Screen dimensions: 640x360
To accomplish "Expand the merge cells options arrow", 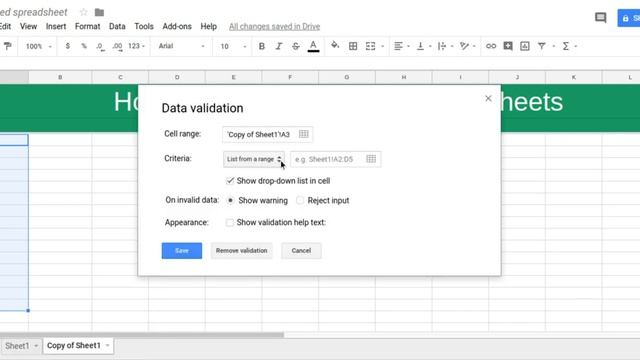I will [382, 47].
